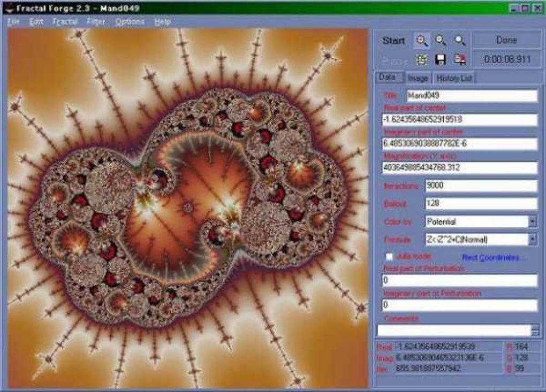Click the Imaginary part of Perturbation field
Screen dimensions: 546x392
click(460, 305)
